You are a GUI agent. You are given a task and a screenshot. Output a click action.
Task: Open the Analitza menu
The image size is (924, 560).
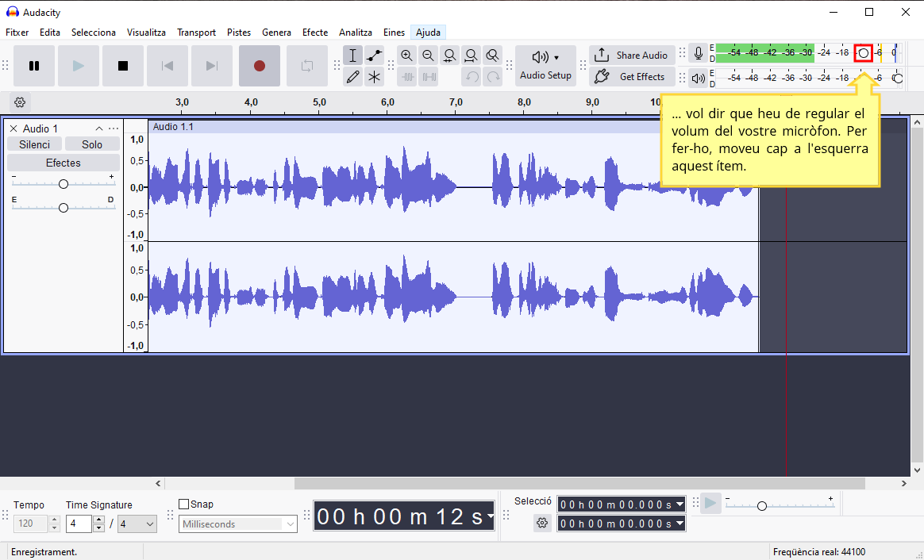[356, 33]
